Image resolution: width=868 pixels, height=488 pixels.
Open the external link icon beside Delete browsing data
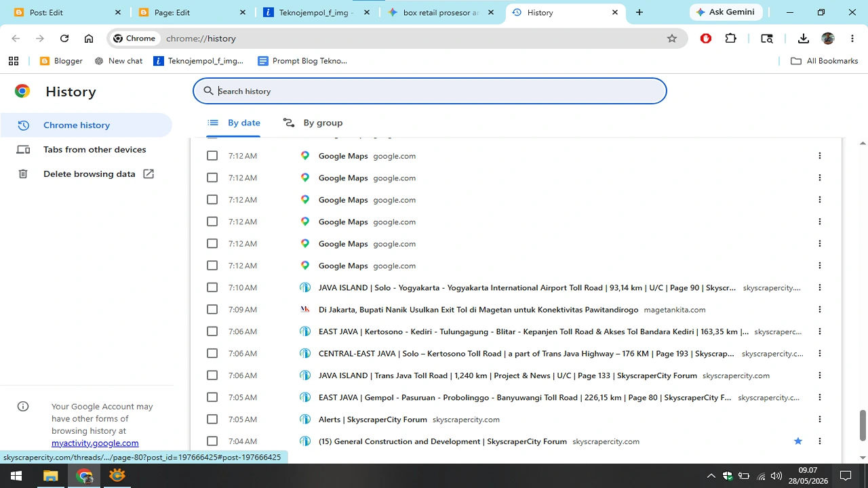(x=149, y=174)
